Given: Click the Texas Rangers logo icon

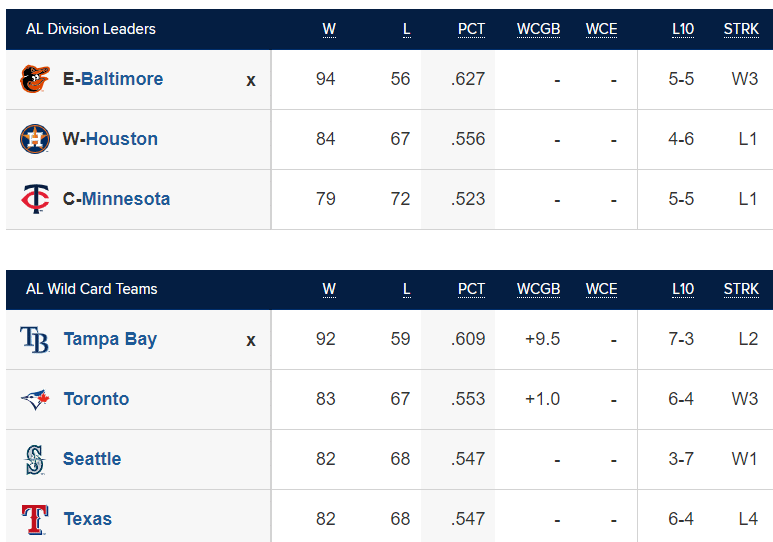Looking at the screenshot, I should (35, 520).
